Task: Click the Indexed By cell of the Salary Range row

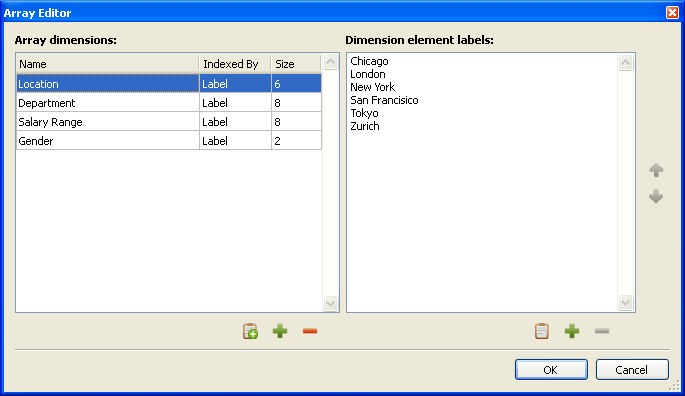Action: 235,122
